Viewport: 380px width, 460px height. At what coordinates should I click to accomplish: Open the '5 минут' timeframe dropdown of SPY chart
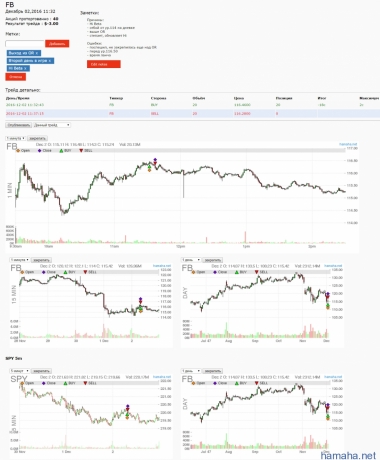pyautogui.click(x=20, y=371)
